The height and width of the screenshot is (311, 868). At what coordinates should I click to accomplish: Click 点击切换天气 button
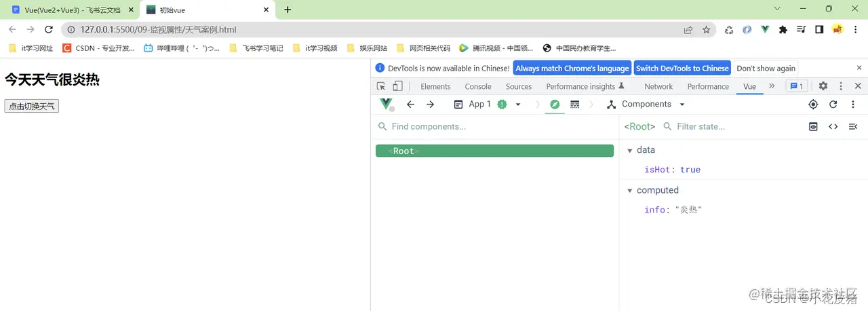32,106
